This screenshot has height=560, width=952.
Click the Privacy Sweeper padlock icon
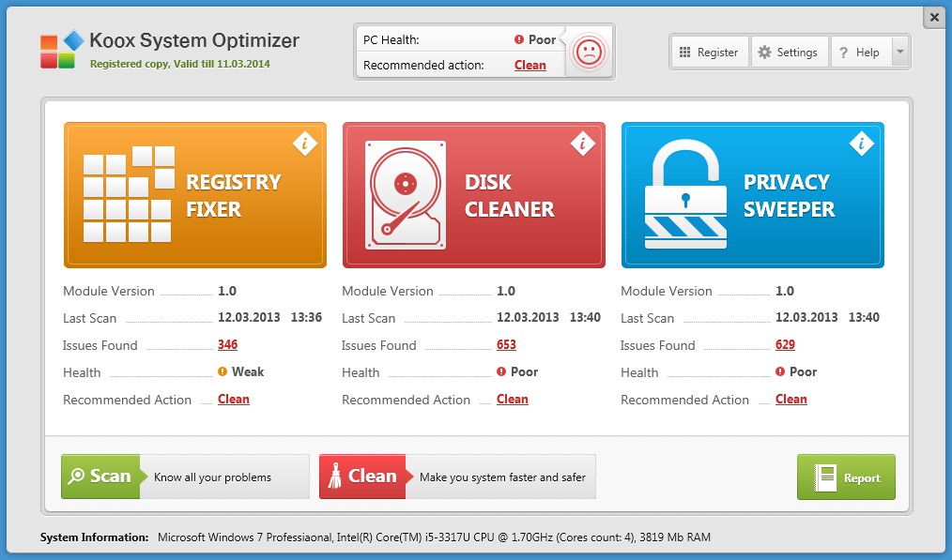[685, 194]
